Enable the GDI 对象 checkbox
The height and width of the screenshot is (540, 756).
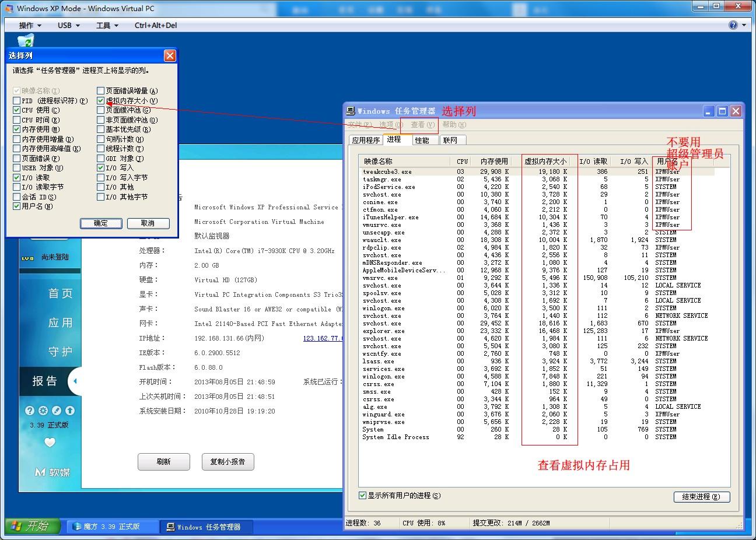101,158
